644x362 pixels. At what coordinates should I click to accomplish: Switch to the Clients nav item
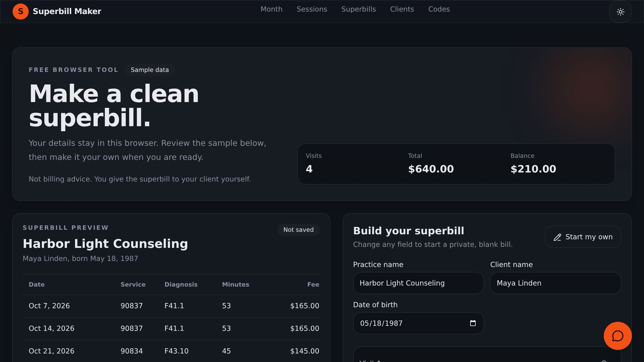(402, 9)
